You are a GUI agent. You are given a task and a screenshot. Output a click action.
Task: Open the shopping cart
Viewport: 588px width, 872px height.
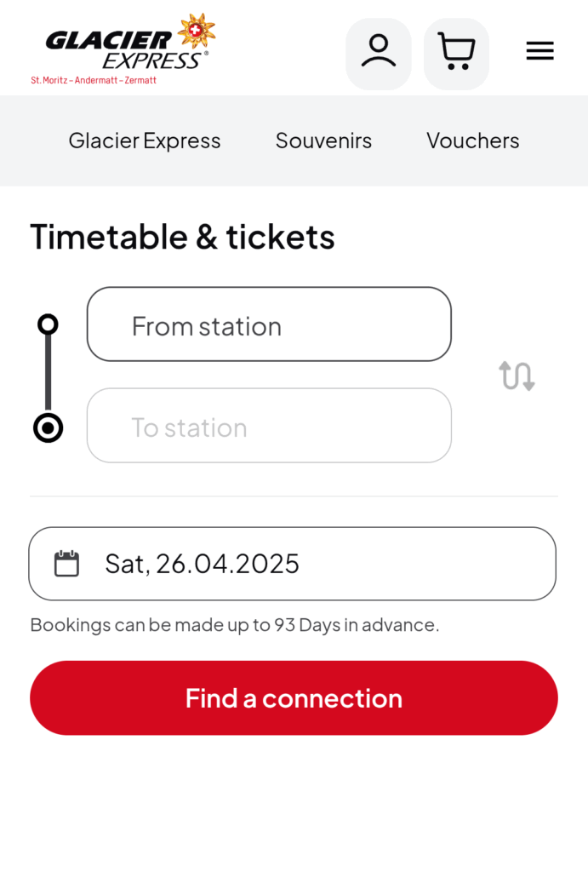[x=456, y=54]
